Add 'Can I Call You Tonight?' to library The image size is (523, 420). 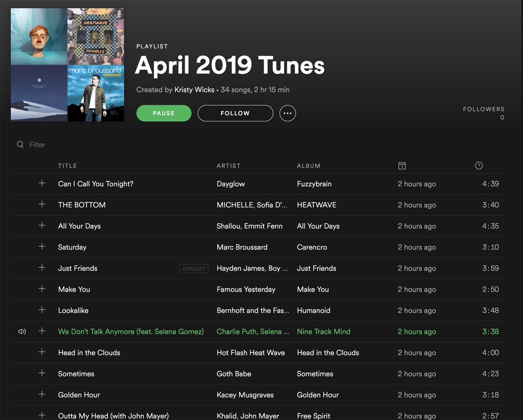point(42,183)
